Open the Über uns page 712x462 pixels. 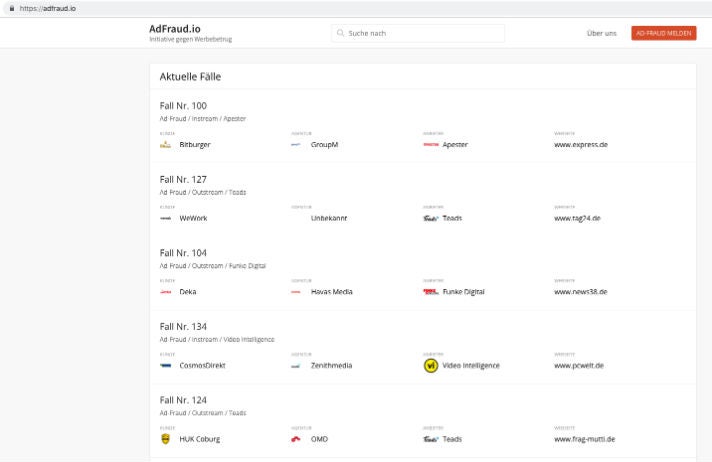pos(601,34)
